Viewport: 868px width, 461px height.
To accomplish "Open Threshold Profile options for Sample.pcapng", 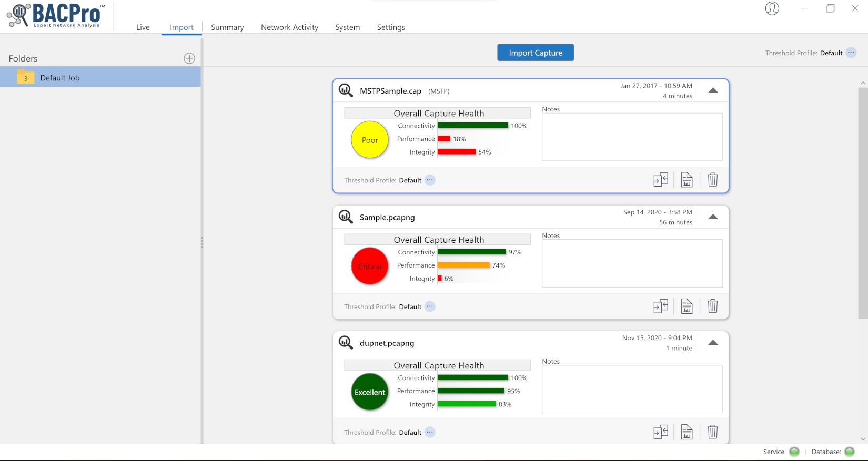I will pyautogui.click(x=430, y=306).
